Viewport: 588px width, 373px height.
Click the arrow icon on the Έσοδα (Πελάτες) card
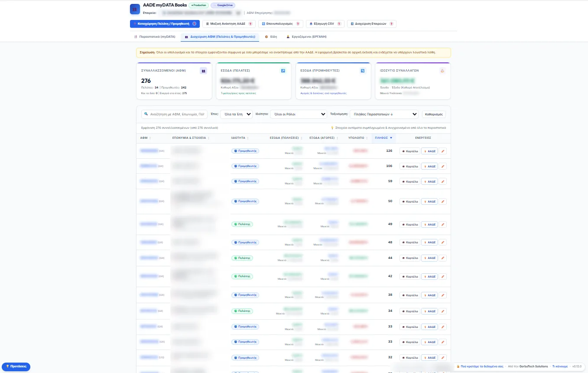(x=283, y=71)
